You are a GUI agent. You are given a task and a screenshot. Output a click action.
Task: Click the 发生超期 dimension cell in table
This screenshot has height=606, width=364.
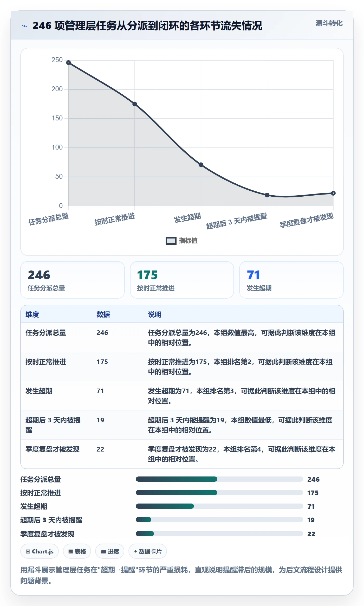(x=39, y=391)
